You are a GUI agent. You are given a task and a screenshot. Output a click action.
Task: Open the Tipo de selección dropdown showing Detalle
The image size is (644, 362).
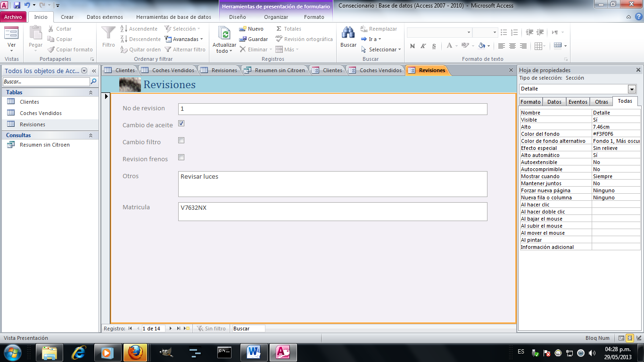coord(632,89)
